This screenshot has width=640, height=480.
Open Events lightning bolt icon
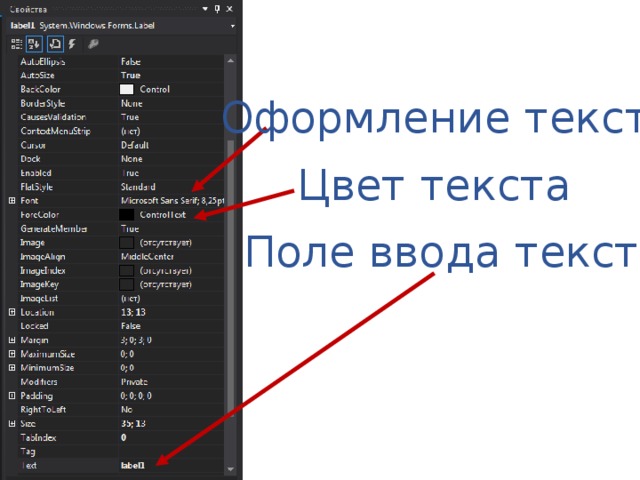[x=72, y=44]
